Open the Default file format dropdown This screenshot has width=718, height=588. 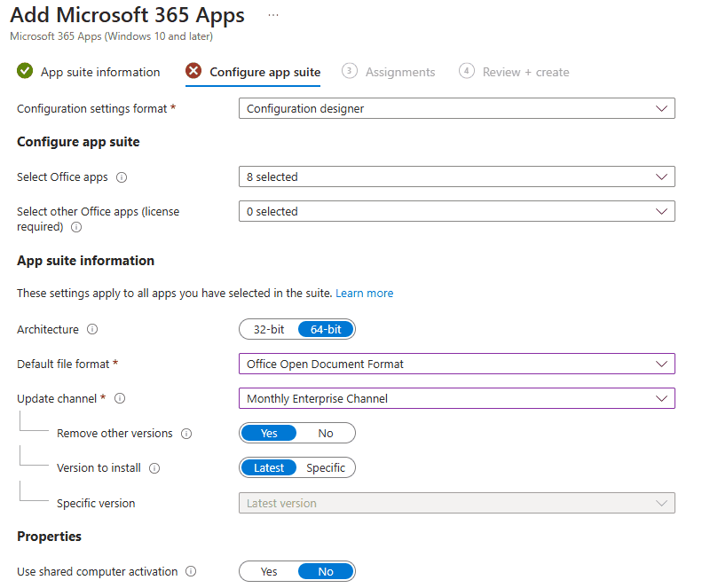pyautogui.click(x=456, y=364)
